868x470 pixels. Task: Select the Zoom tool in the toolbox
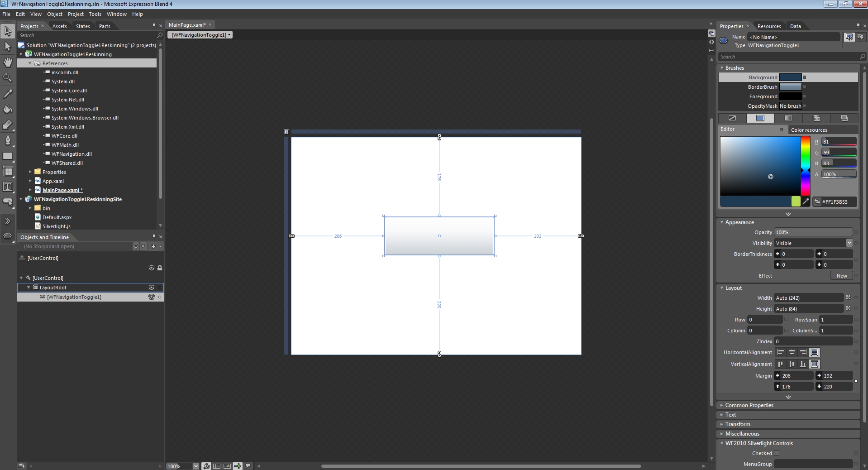click(x=8, y=77)
